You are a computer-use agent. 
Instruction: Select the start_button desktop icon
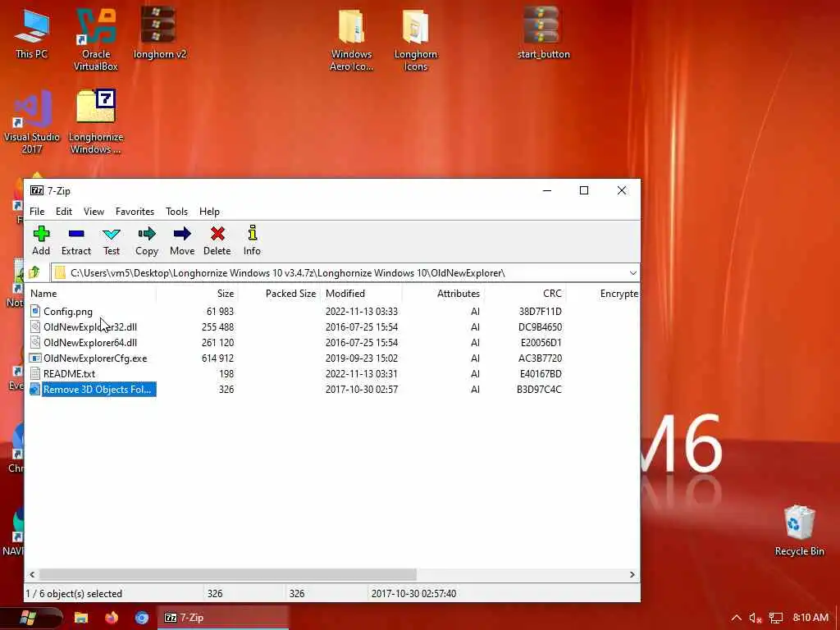coord(543,32)
